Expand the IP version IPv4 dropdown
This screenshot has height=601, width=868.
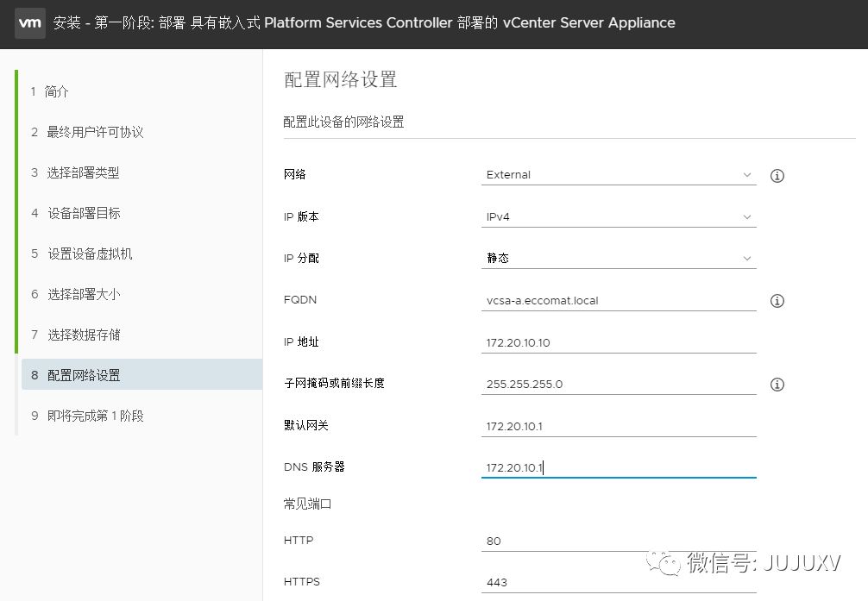[x=619, y=216]
